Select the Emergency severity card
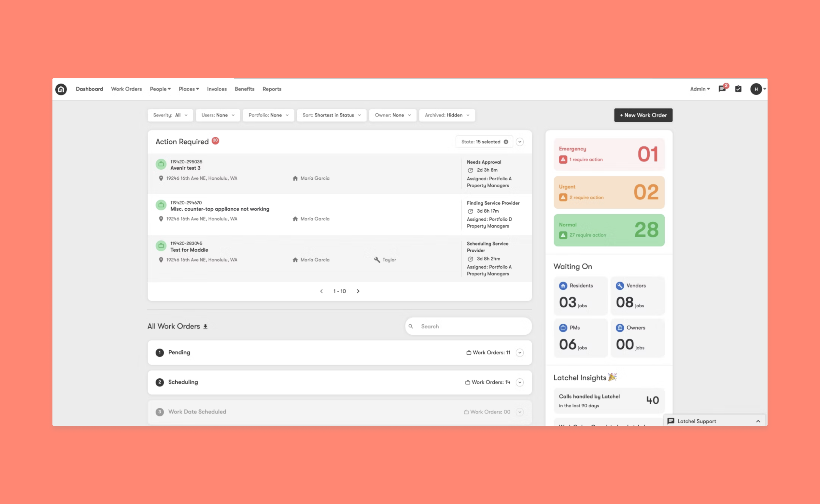Viewport: 820px width, 504px height. (609, 154)
